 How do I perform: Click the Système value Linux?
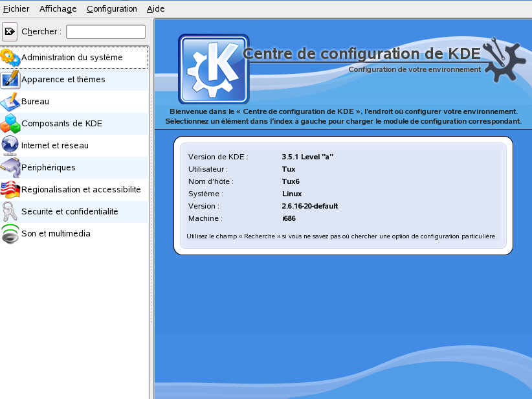tap(292, 194)
